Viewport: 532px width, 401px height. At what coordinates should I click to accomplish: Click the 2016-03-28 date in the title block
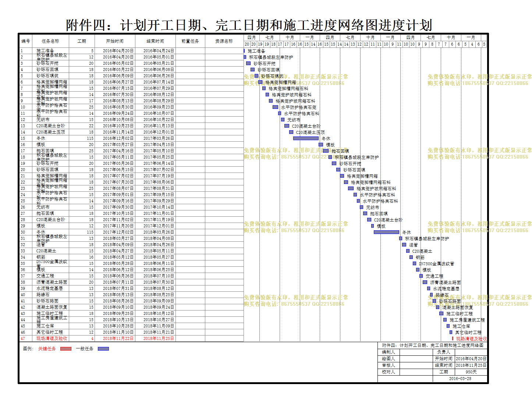460,379
